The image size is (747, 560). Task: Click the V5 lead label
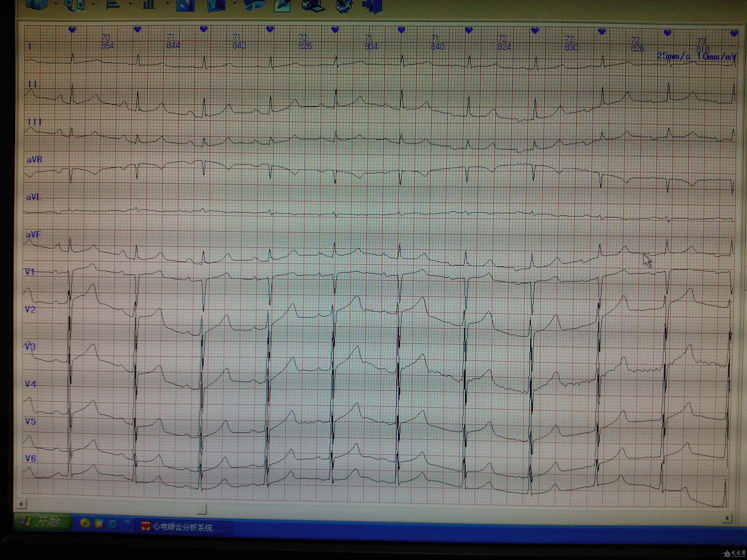click(x=30, y=421)
